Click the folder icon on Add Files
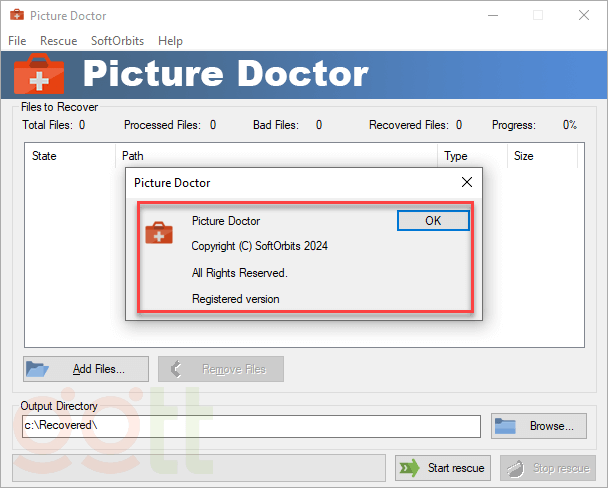The height and width of the screenshot is (488, 608). (x=38, y=369)
